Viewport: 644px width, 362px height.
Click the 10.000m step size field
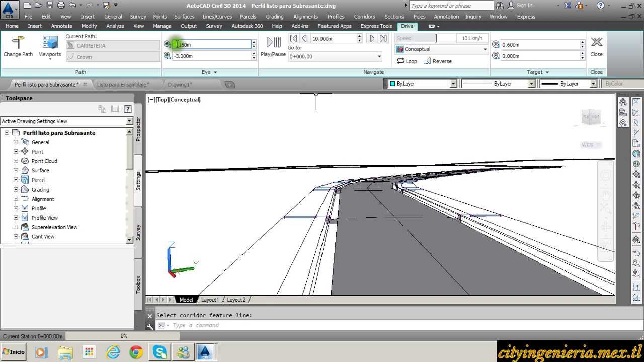coord(334,38)
